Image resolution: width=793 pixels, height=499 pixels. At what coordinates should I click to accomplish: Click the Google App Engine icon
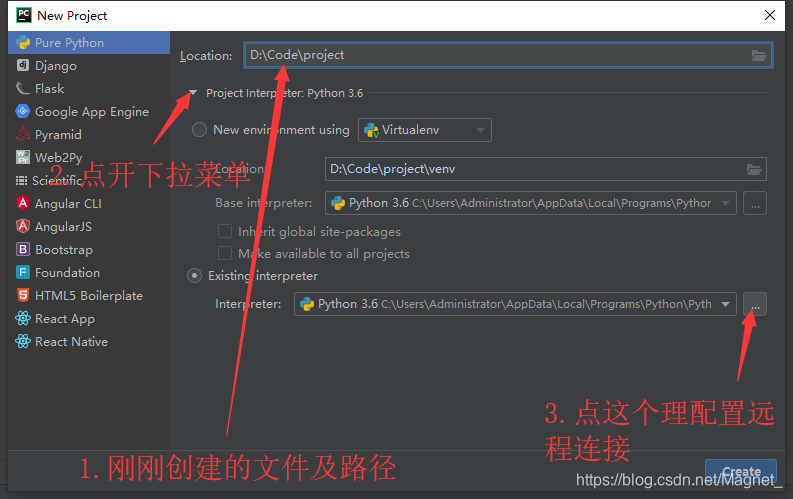tap(23, 111)
